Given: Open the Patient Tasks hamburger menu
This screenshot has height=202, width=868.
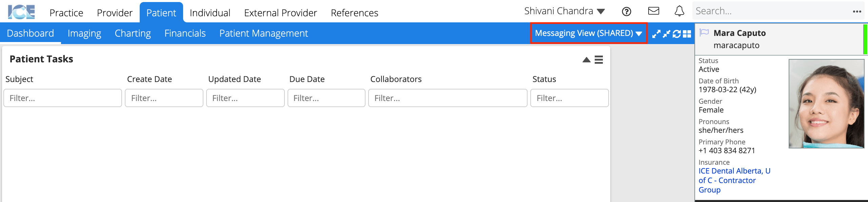Looking at the screenshot, I should pos(599,60).
